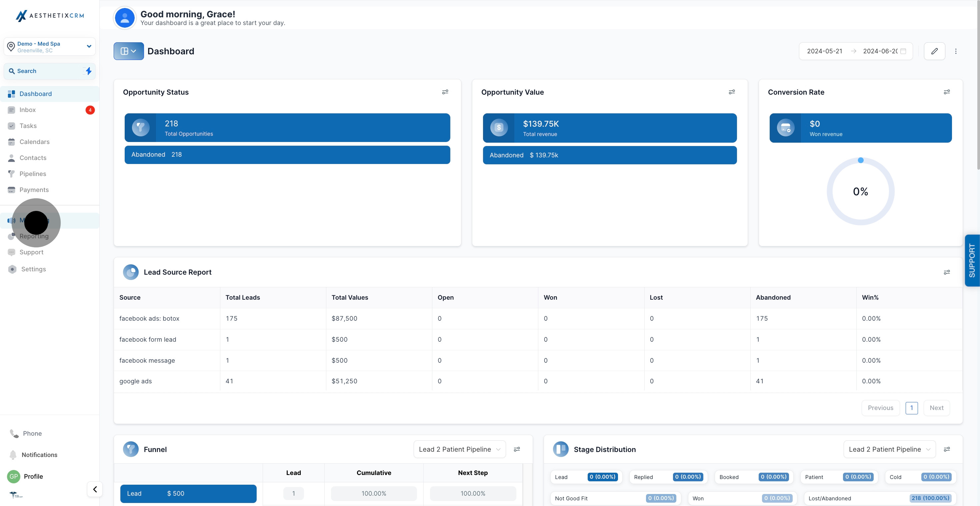The width and height of the screenshot is (980, 506).
Task: Collapse the sidebar with arrow icon
Action: click(95, 489)
